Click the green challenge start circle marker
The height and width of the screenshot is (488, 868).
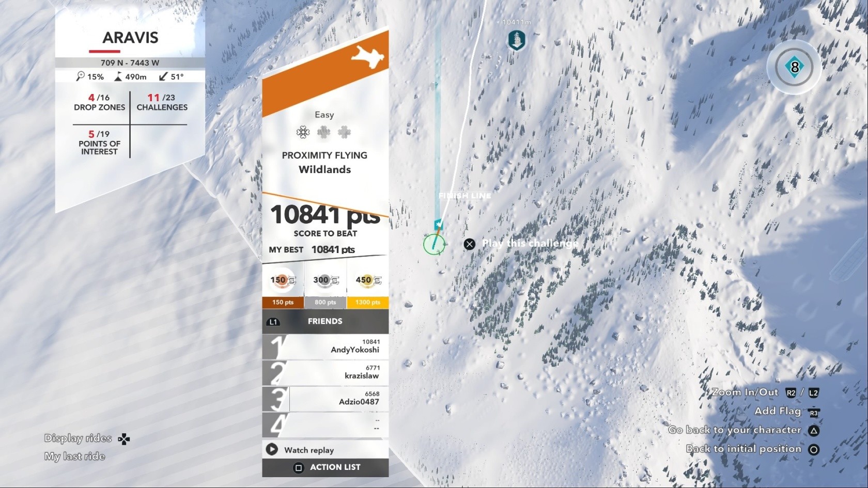pyautogui.click(x=434, y=244)
